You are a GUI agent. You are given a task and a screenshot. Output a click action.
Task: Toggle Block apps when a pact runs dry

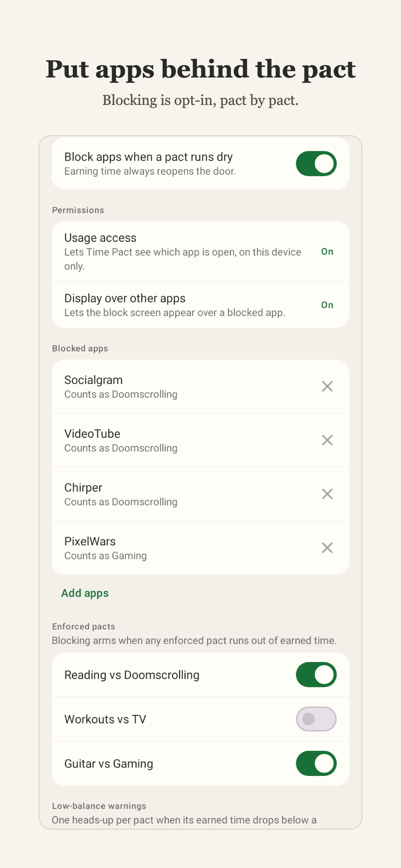coord(316,163)
